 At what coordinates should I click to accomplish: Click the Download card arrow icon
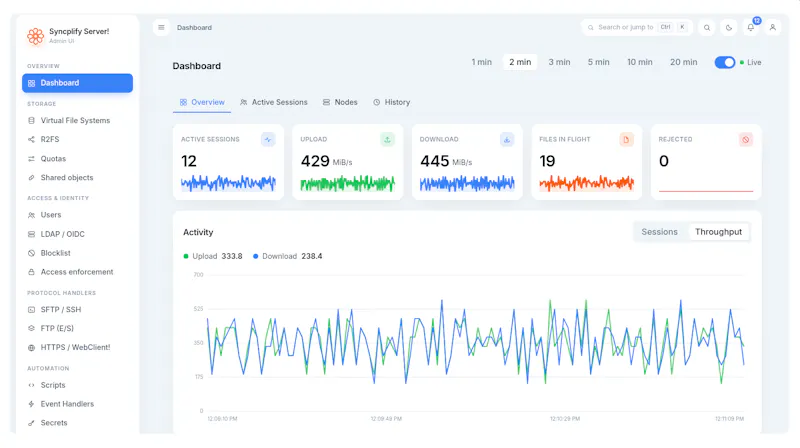click(x=507, y=139)
